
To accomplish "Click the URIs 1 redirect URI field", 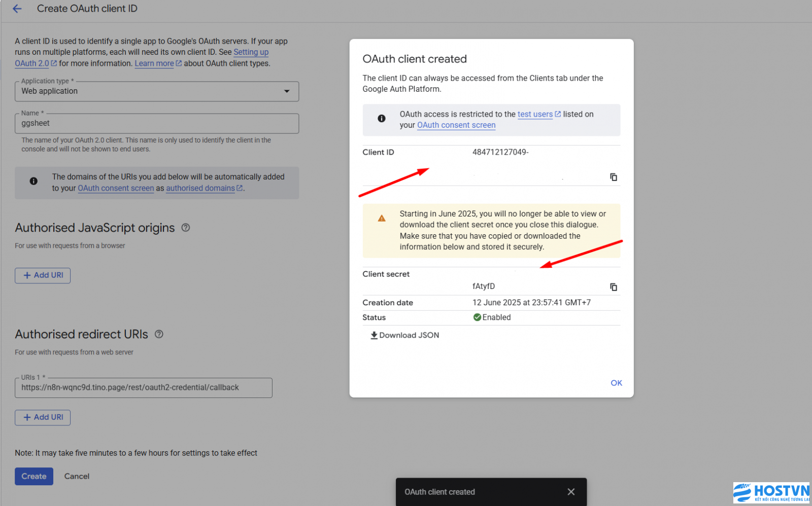I will (144, 387).
